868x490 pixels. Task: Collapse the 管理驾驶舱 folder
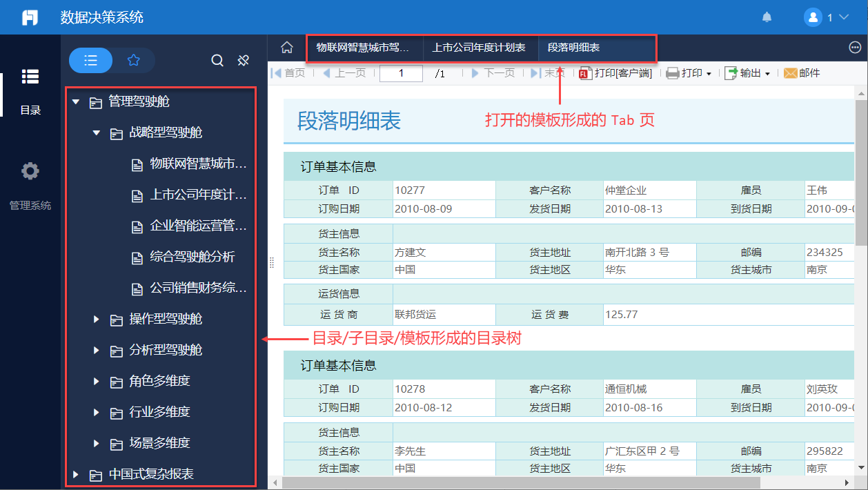(76, 102)
